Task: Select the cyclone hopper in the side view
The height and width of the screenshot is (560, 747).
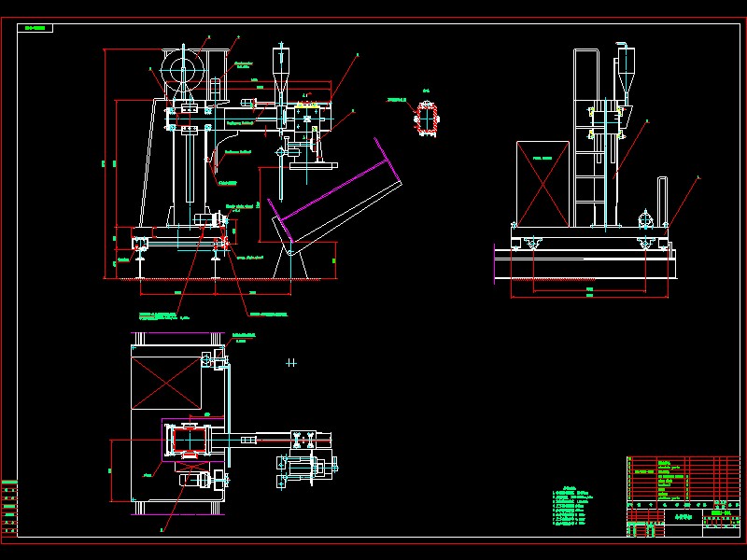Action: (625, 72)
